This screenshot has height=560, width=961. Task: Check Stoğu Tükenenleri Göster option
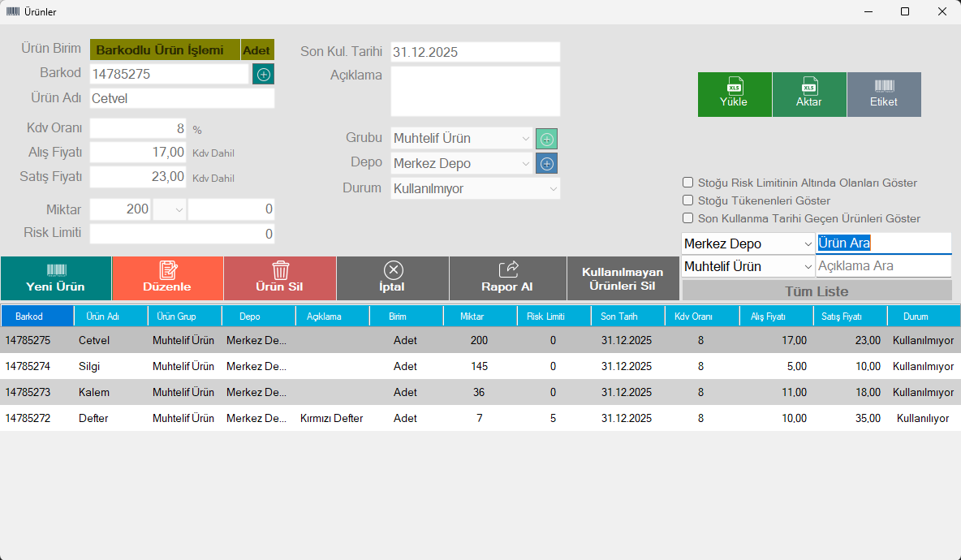[x=688, y=200]
